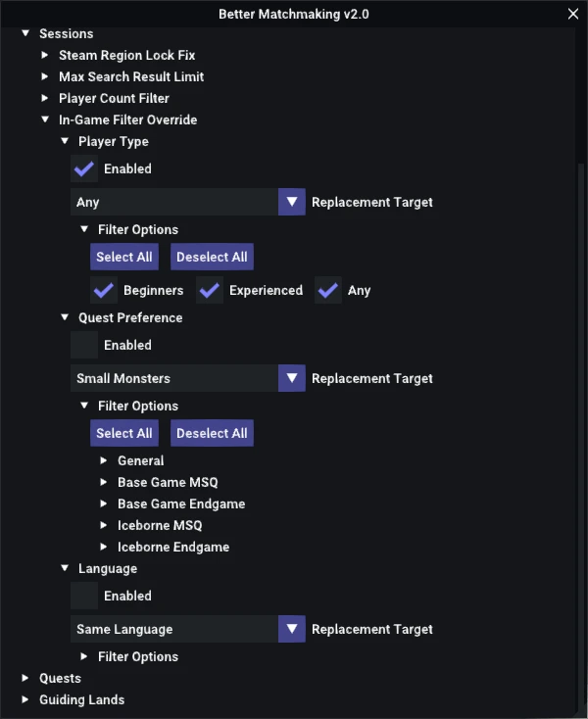The height and width of the screenshot is (719, 588).
Task: Enable the Language filter checkbox
Action: coord(84,596)
